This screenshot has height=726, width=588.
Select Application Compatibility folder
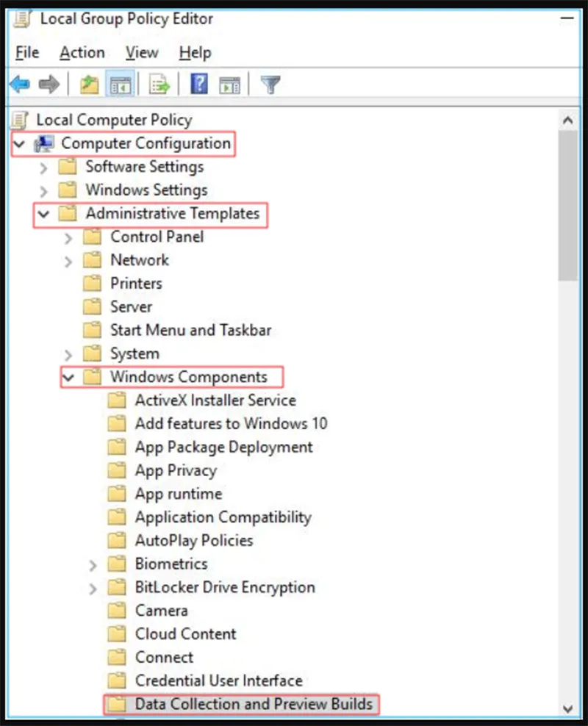(223, 517)
